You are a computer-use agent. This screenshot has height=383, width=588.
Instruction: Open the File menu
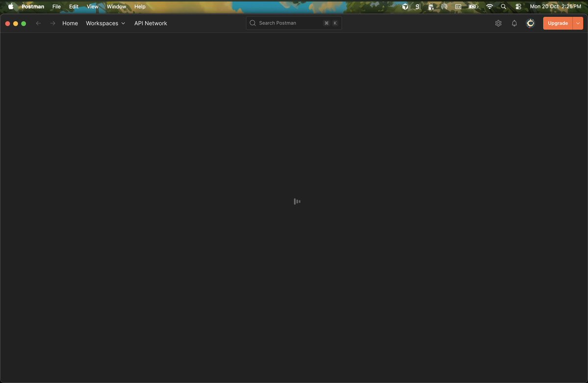coord(56,6)
